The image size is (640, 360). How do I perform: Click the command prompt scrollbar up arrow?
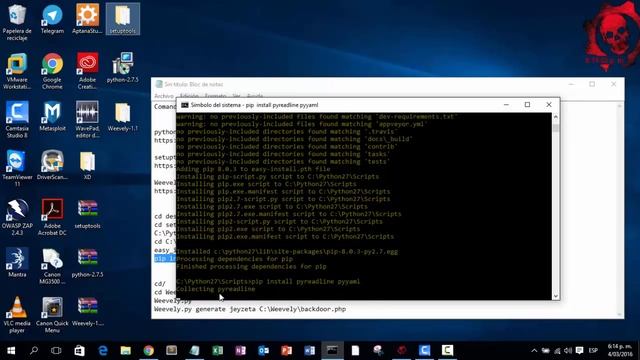coord(556,117)
